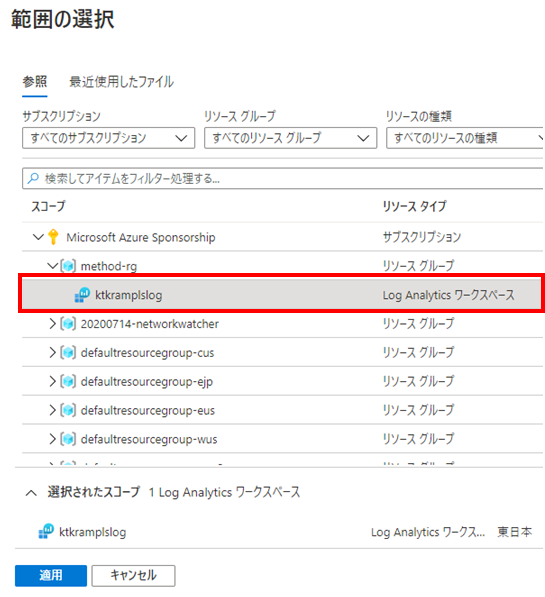Click the magnifier icon in the filter box

click(34, 178)
